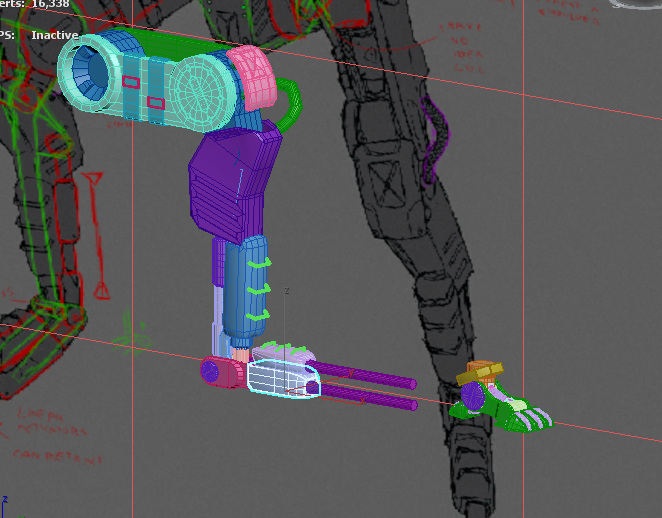
Task: Click the top green arrow on forearm
Action: (262, 264)
